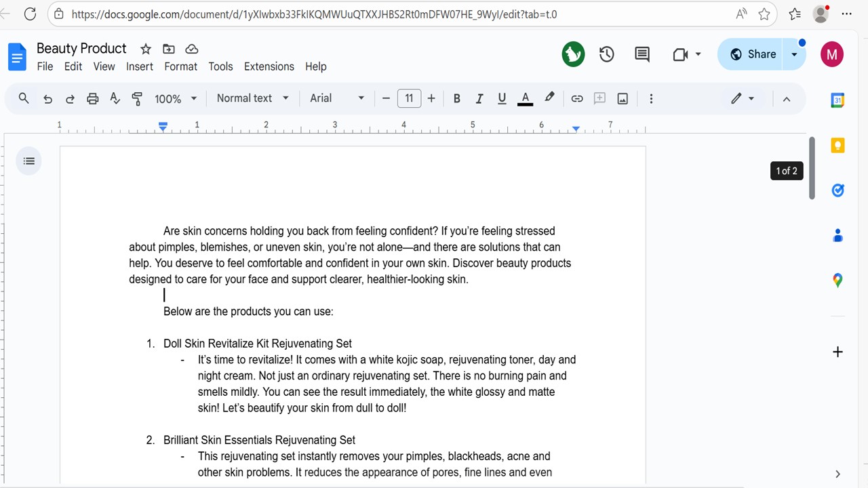868x488 pixels.
Task: Expand the Share options arrow
Action: tap(794, 54)
